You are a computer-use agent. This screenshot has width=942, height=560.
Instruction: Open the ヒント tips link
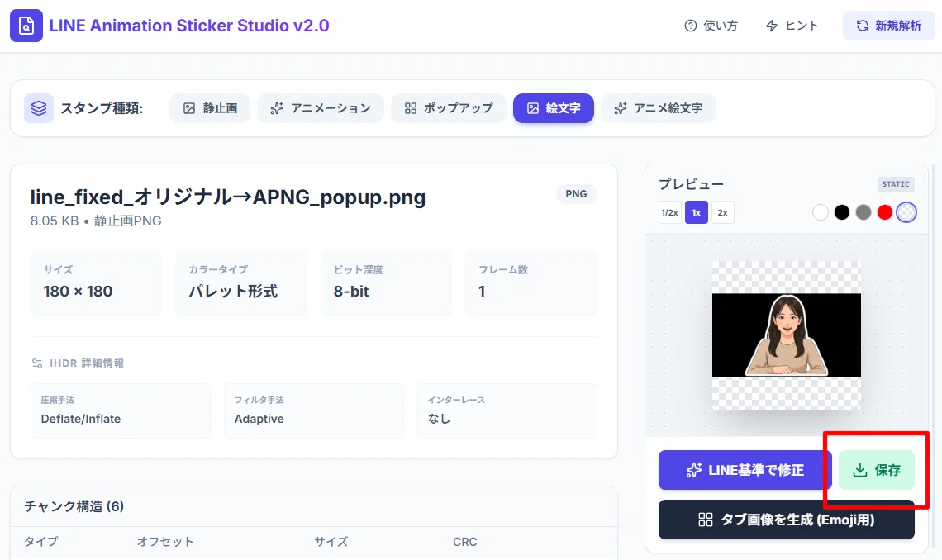[x=792, y=26]
